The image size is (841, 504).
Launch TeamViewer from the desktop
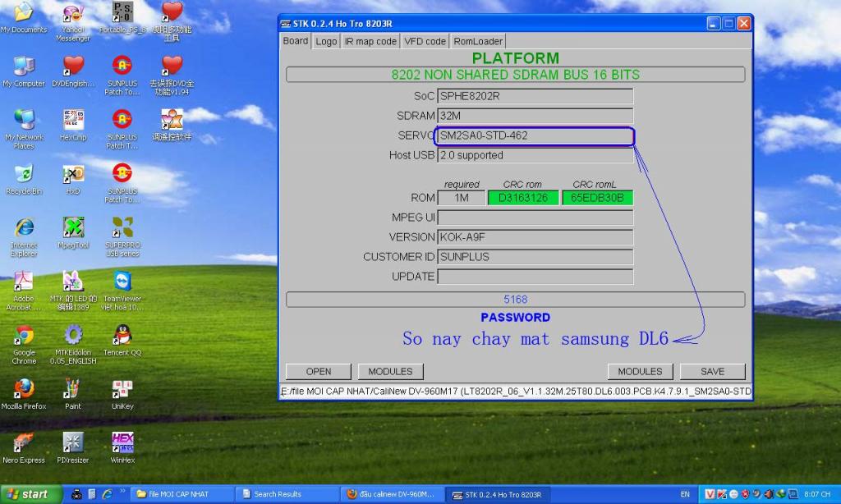[122, 282]
